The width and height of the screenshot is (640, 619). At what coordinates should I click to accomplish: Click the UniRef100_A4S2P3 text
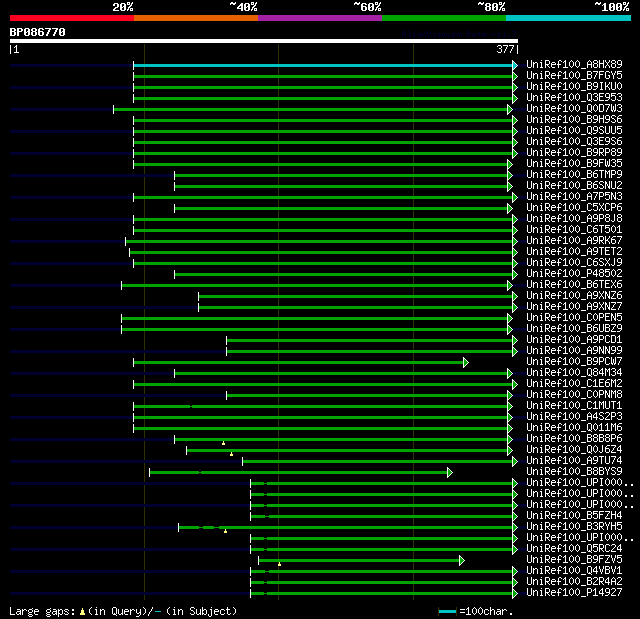(574, 417)
